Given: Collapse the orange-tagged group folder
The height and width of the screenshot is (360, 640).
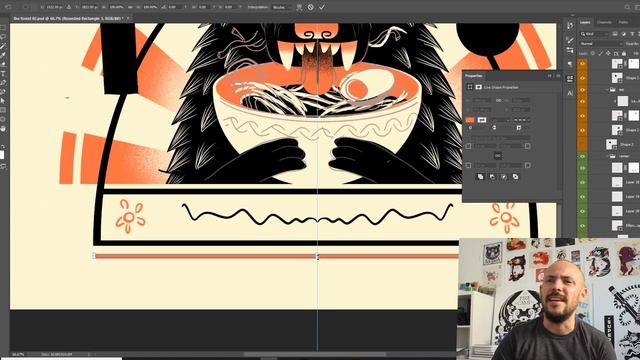Looking at the screenshot, I should coord(607,89).
